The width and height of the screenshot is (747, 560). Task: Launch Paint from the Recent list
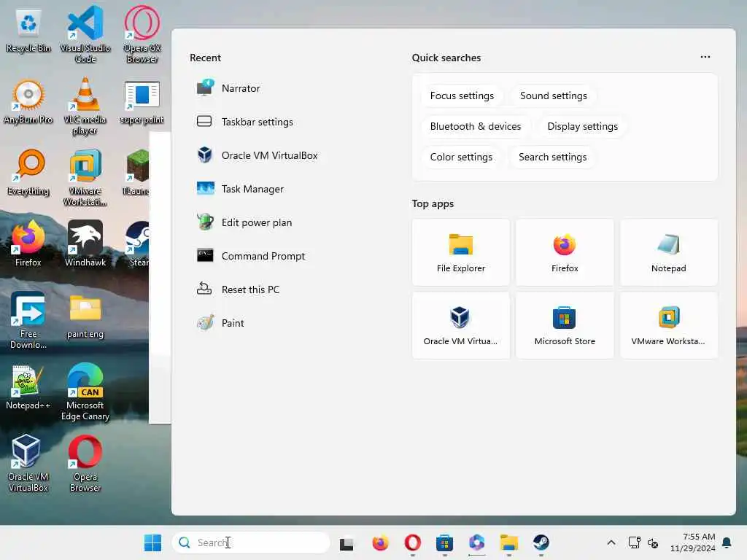(x=220, y=323)
